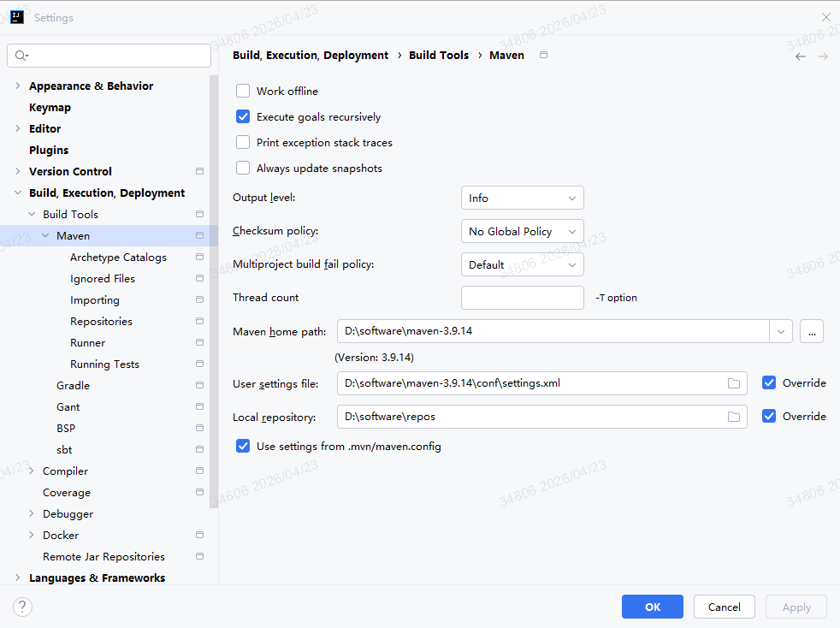Open the Plugins settings page
The width and height of the screenshot is (840, 628).
(49, 151)
